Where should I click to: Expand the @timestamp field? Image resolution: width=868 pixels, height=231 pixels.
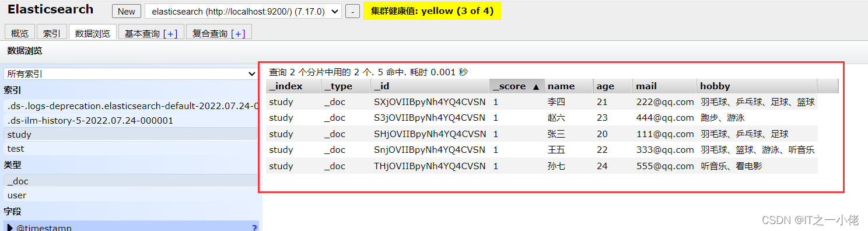(x=10, y=228)
